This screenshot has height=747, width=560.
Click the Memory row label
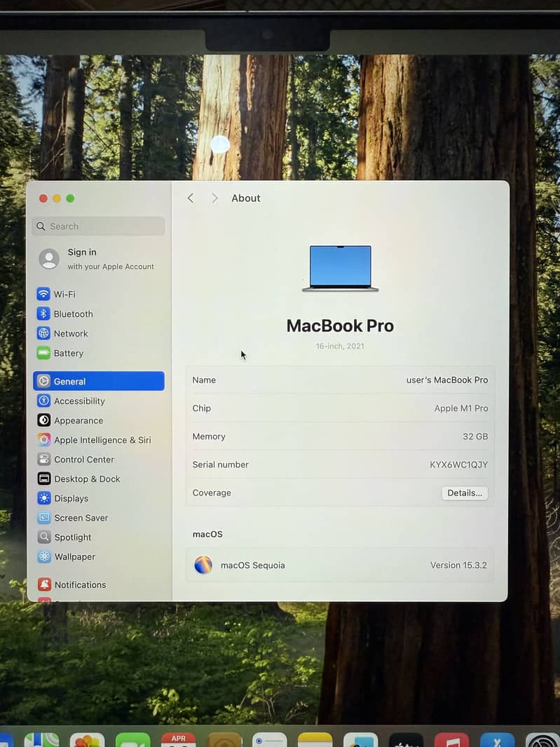tap(209, 437)
